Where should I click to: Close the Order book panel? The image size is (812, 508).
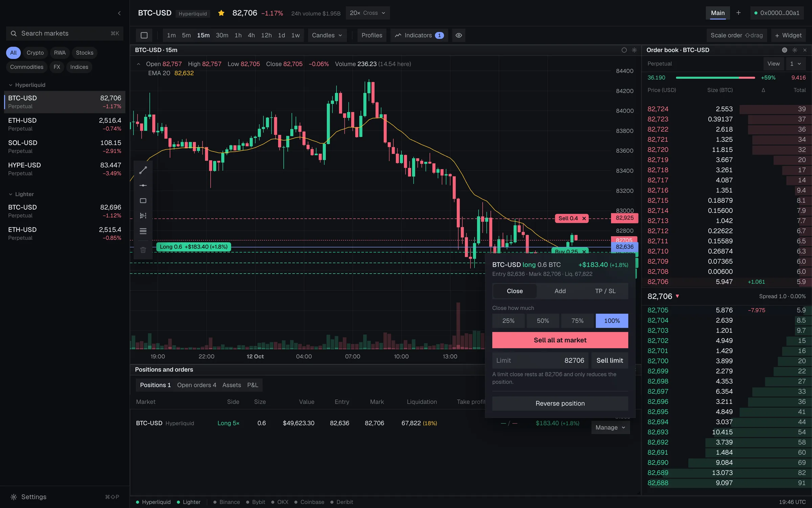[805, 50]
